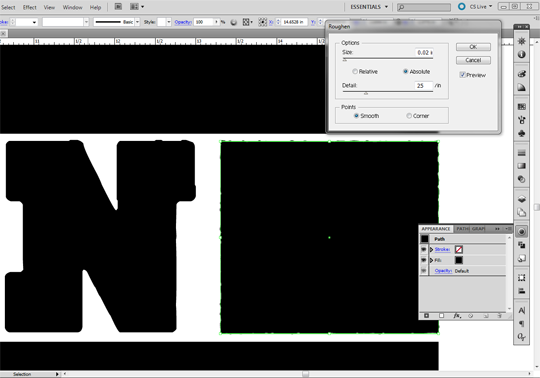Open the View menu
540x378 pixels.
[x=49, y=7]
